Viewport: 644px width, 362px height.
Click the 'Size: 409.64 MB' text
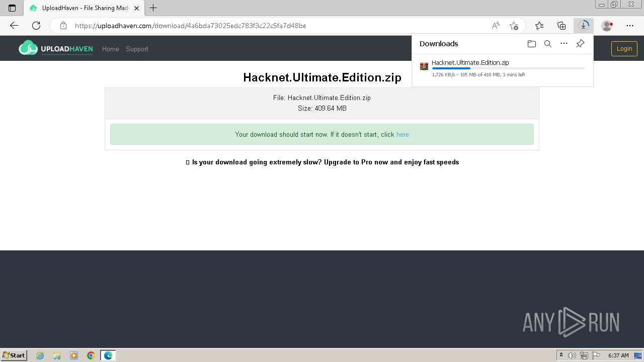coord(322,109)
